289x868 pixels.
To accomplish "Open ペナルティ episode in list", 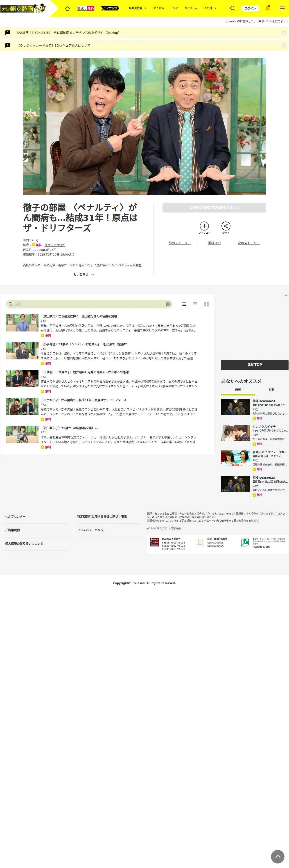I will (x=84, y=400).
